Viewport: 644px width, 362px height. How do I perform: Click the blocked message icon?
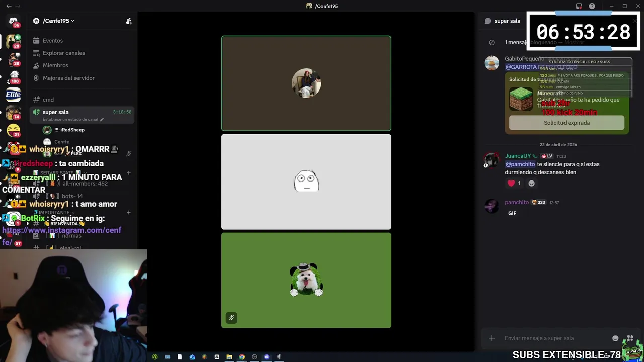click(x=492, y=43)
